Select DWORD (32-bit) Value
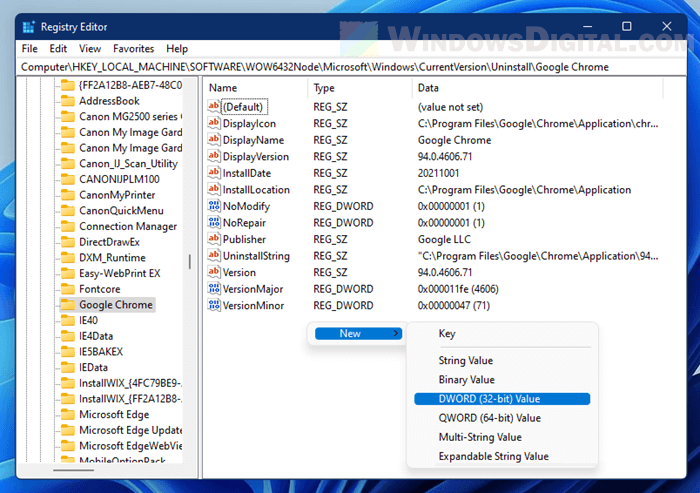 [x=502, y=399]
